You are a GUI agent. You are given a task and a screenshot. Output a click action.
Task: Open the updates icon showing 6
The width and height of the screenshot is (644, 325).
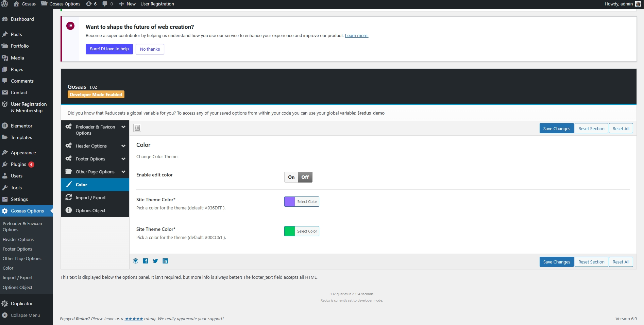pyautogui.click(x=91, y=4)
